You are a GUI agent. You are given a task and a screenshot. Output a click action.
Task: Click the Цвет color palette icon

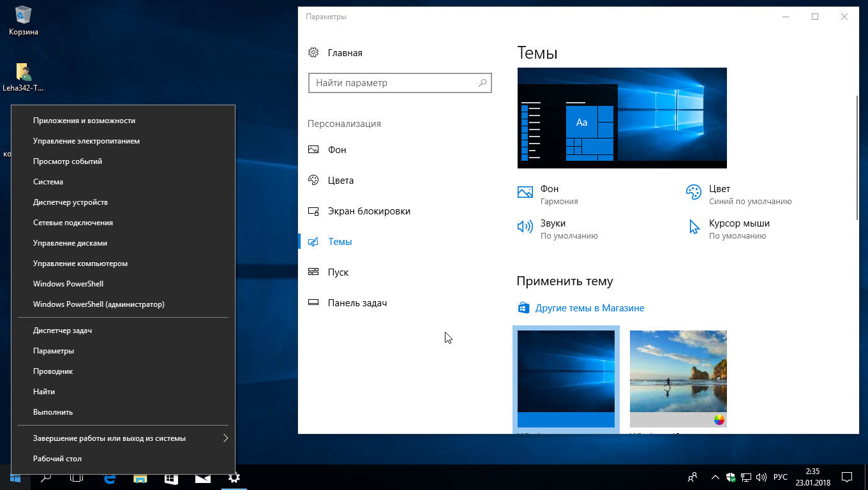pyautogui.click(x=693, y=192)
